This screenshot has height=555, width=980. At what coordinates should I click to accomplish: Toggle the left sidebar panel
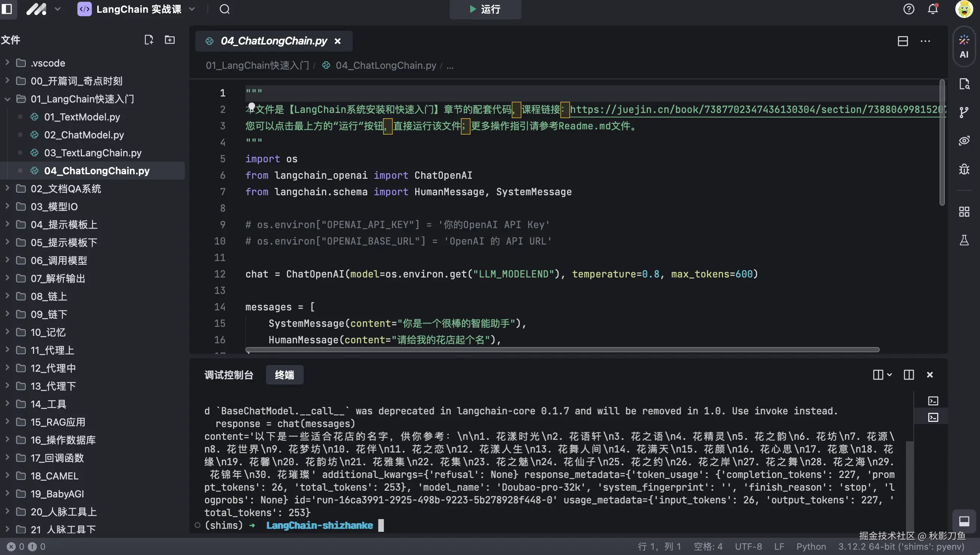pyautogui.click(x=7, y=9)
